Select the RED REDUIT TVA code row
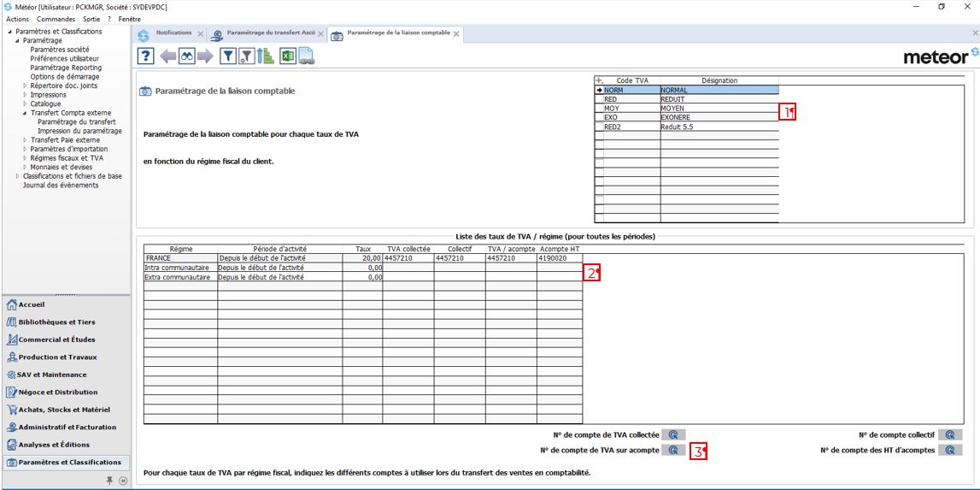Viewport: 980px width, 490px height. click(x=687, y=99)
